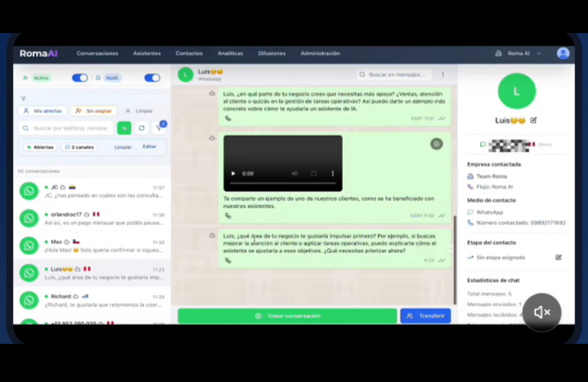Open the Abiertas status filter
Viewport: 588px width, 382px height.
40,148
